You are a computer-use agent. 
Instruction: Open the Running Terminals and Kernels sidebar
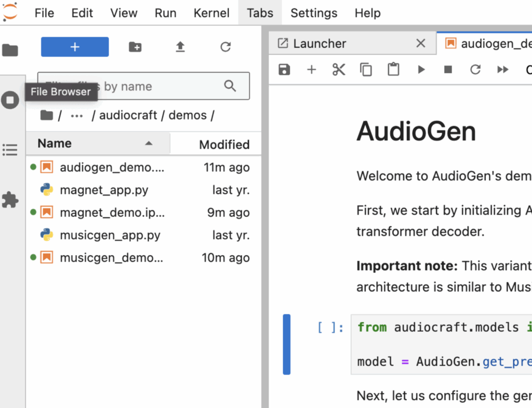[x=10, y=100]
